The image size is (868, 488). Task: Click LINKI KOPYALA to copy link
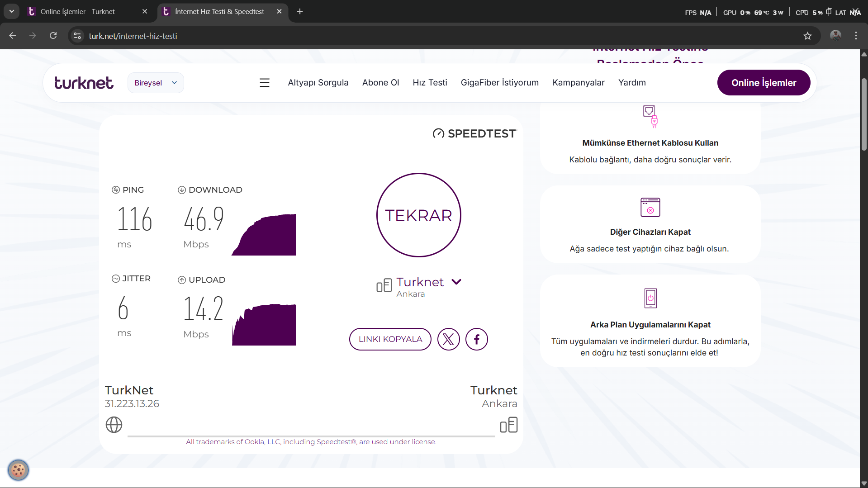coord(390,339)
